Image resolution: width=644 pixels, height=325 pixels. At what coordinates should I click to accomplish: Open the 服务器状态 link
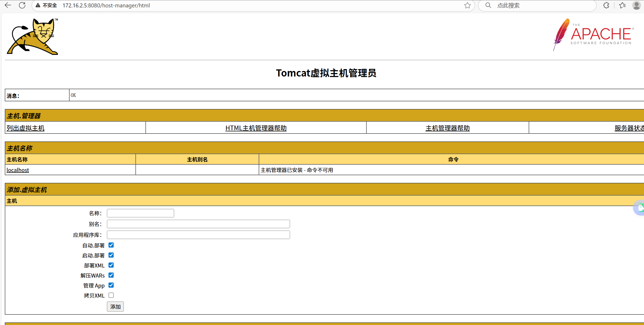[x=629, y=128]
